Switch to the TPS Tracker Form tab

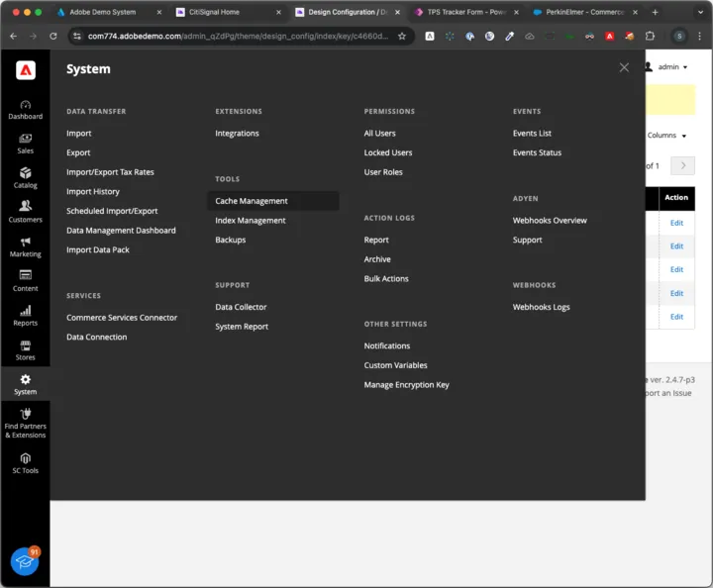466,12
